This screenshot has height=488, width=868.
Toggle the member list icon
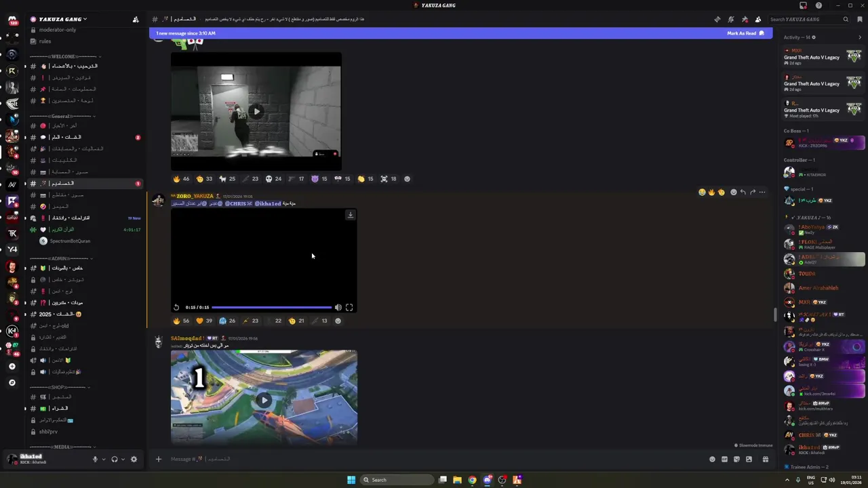coord(758,19)
